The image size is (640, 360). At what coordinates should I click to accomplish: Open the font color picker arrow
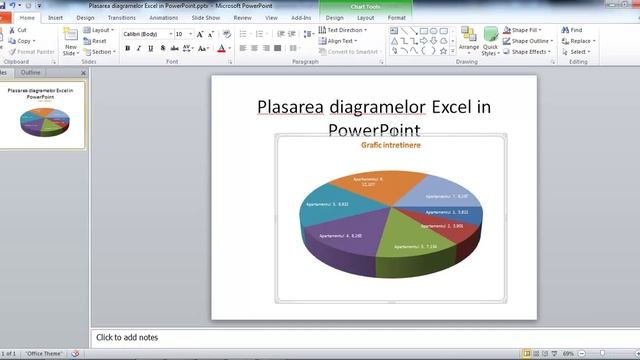tap(230, 49)
